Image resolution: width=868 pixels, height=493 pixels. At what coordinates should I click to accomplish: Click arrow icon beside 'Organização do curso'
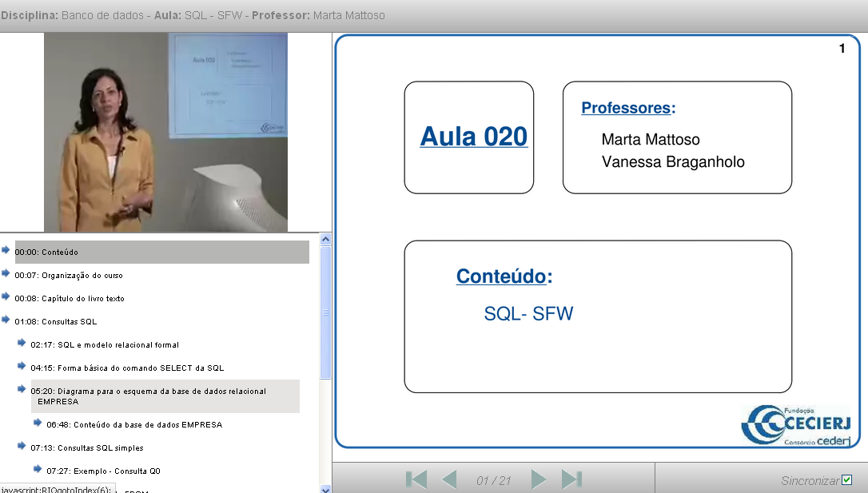6,273
